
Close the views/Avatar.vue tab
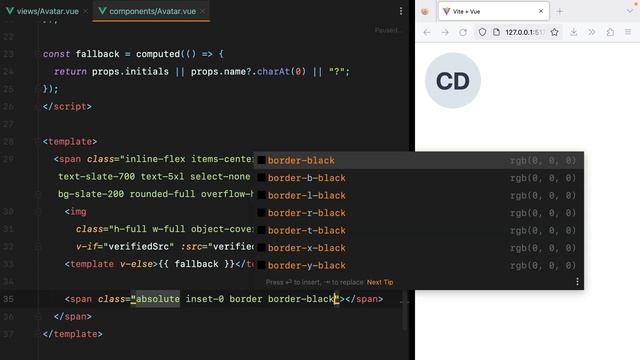click(x=85, y=11)
